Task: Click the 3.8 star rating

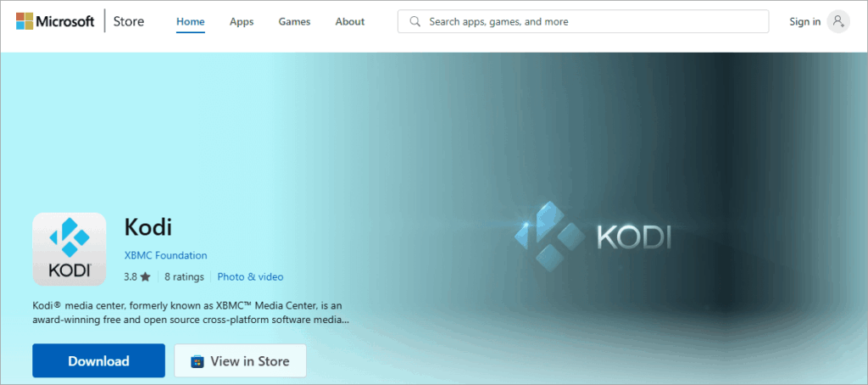Action: (137, 276)
